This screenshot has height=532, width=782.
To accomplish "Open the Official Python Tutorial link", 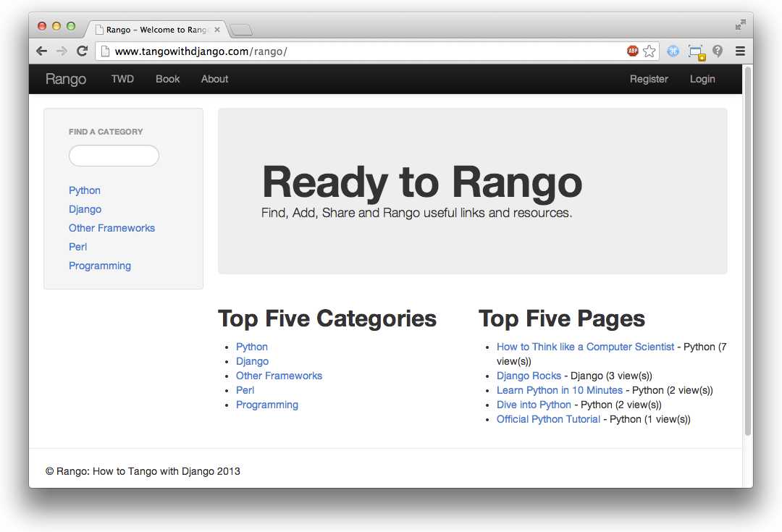I will click(549, 419).
